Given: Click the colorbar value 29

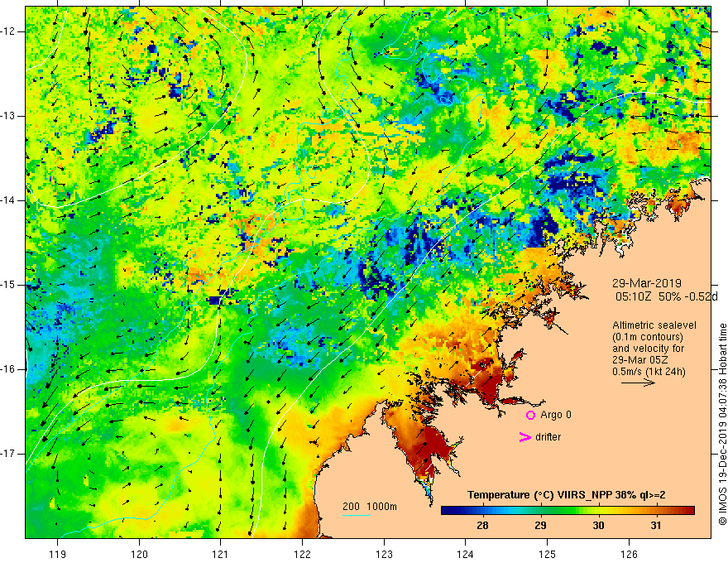Looking at the screenshot, I should tap(540, 526).
